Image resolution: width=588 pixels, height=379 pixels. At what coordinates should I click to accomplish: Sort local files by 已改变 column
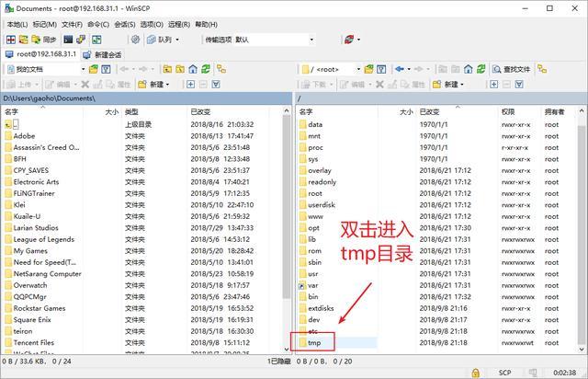click(x=228, y=112)
